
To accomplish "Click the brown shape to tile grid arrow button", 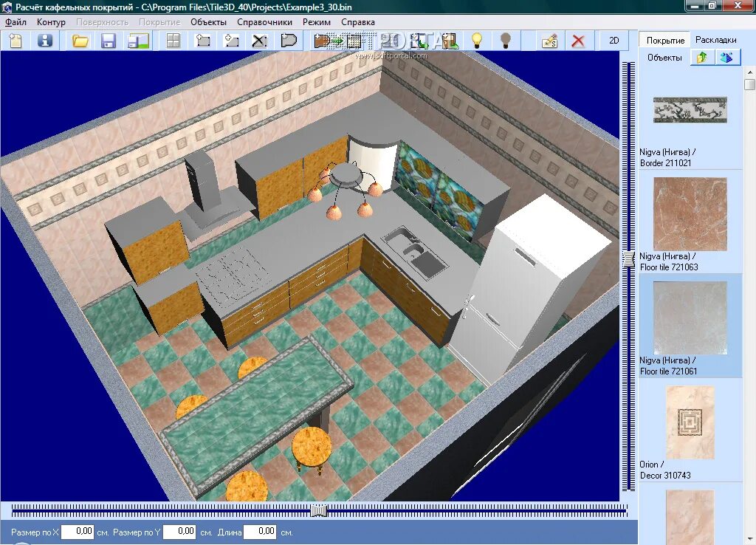I will (337, 41).
